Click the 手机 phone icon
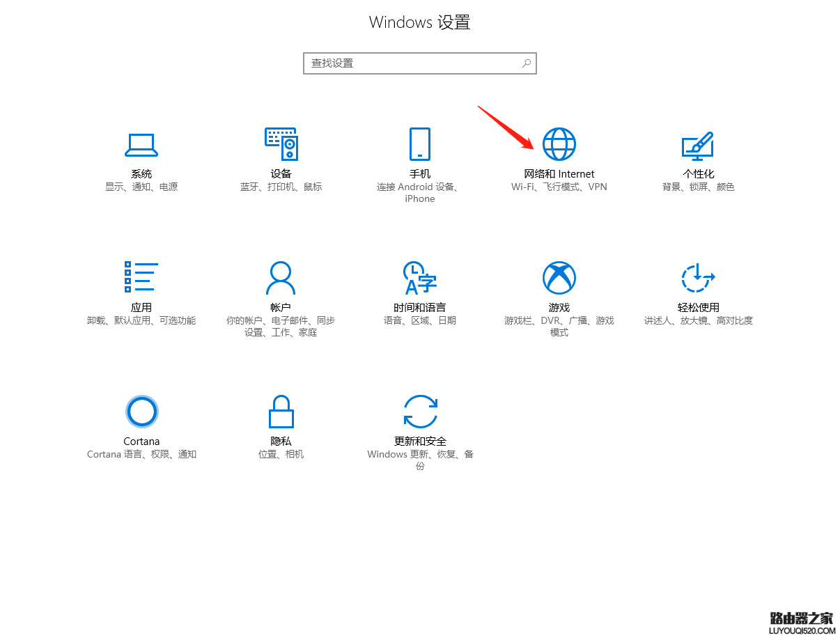This screenshot has height=640, width=840. coord(420,144)
